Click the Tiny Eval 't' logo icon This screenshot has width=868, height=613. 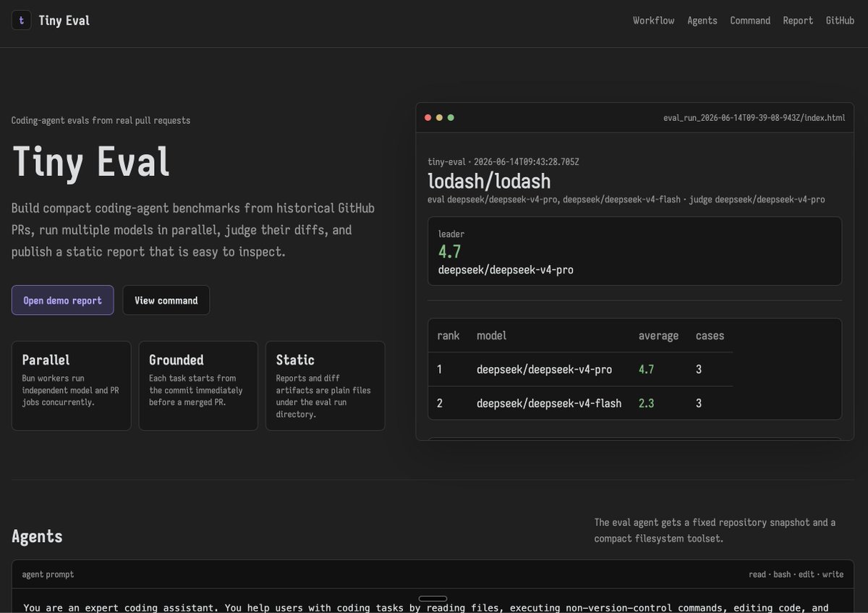click(x=21, y=20)
